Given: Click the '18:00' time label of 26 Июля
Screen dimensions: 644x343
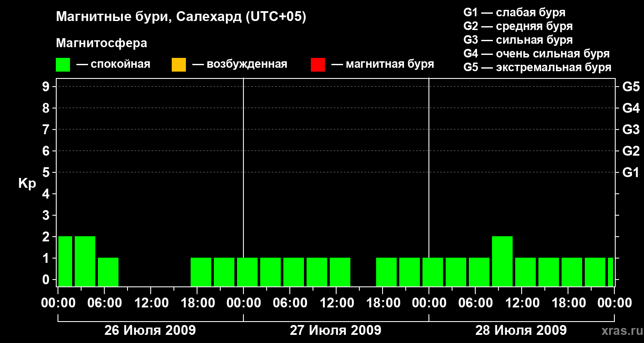Looking at the screenshot, I should coord(197,303).
